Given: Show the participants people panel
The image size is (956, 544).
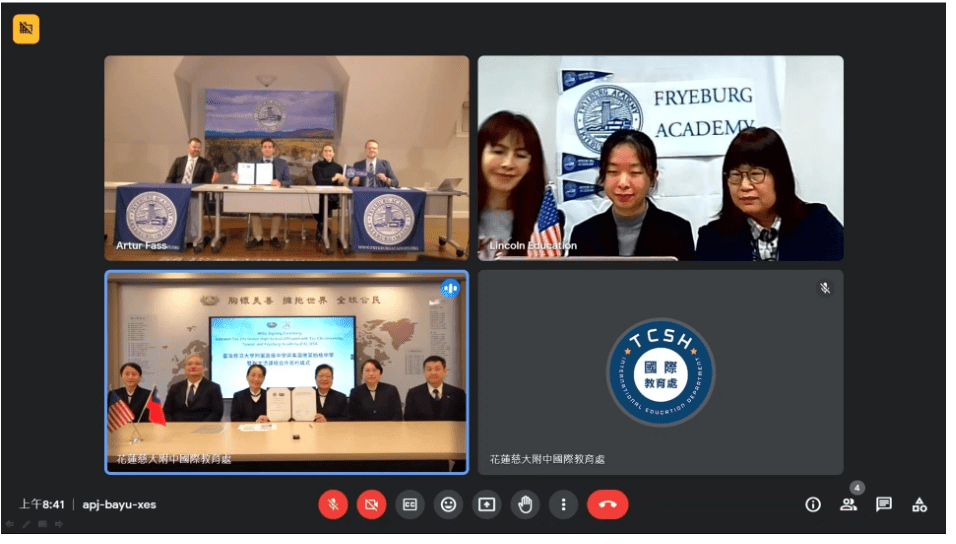Looking at the screenshot, I should pos(848,504).
